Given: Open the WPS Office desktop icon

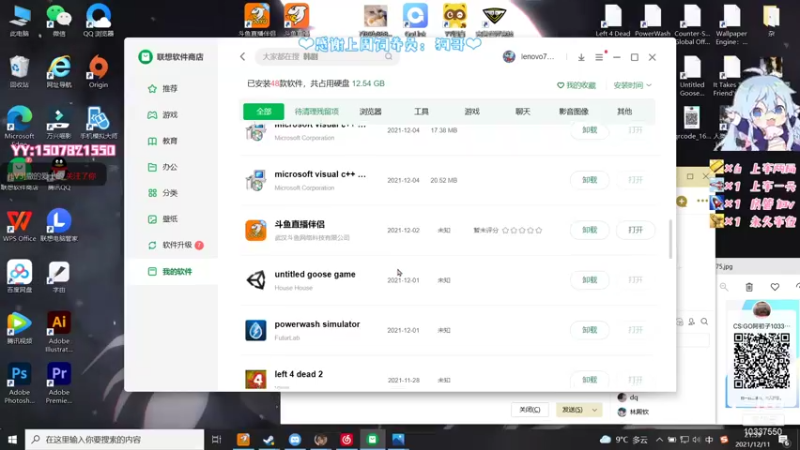Looking at the screenshot, I should tap(19, 225).
